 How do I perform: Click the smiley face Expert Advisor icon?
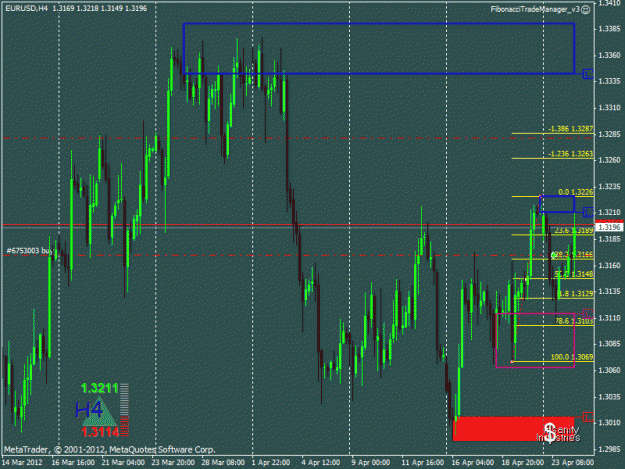pos(586,10)
